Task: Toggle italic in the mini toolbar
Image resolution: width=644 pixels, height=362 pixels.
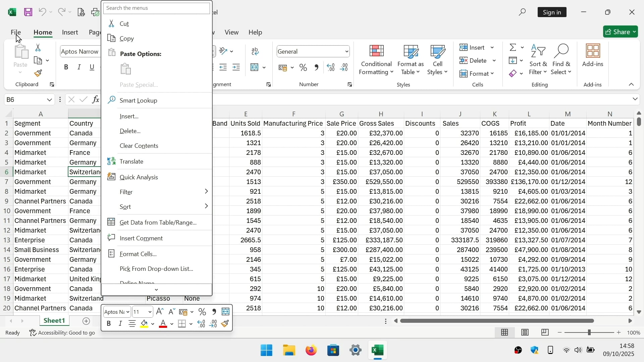Action: (x=120, y=323)
